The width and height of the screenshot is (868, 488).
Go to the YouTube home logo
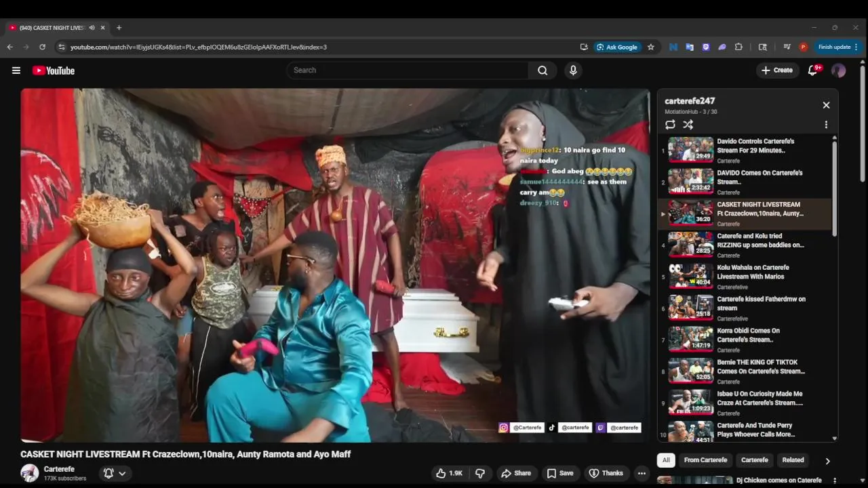click(x=54, y=70)
